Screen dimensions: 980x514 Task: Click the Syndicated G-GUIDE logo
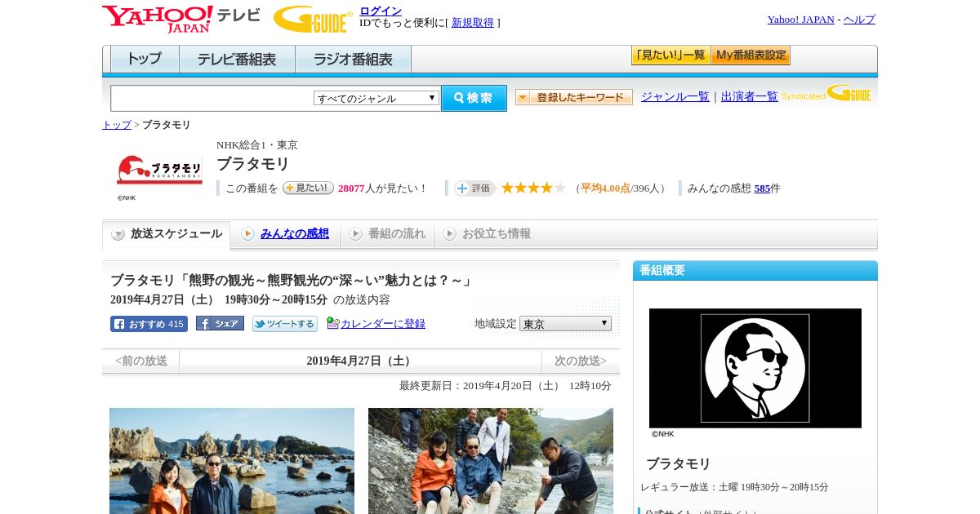(826, 93)
